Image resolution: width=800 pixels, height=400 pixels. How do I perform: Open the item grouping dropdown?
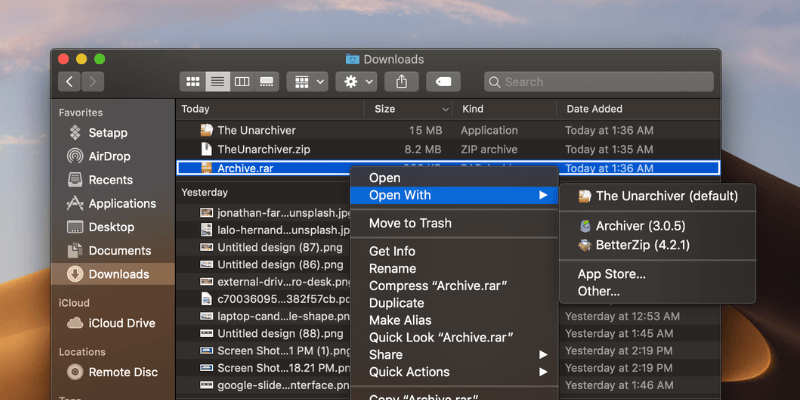[307, 82]
